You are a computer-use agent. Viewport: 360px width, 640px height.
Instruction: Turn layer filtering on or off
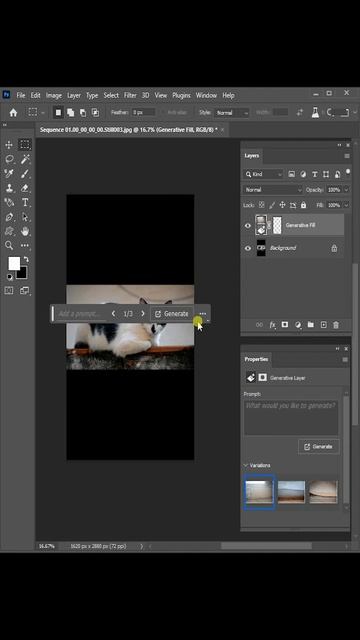click(348, 172)
